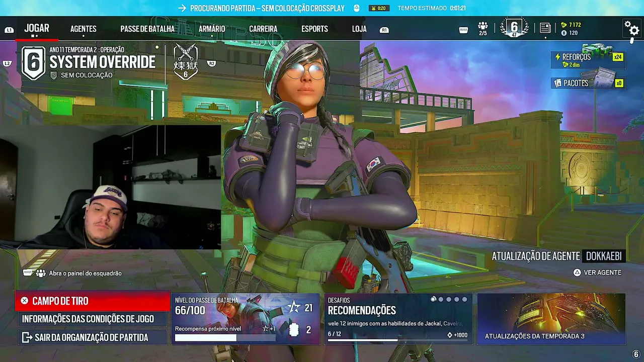Screen dimensions: 644x362
Task: Click the R6 Credits balance 120
Action: [570, 33]
